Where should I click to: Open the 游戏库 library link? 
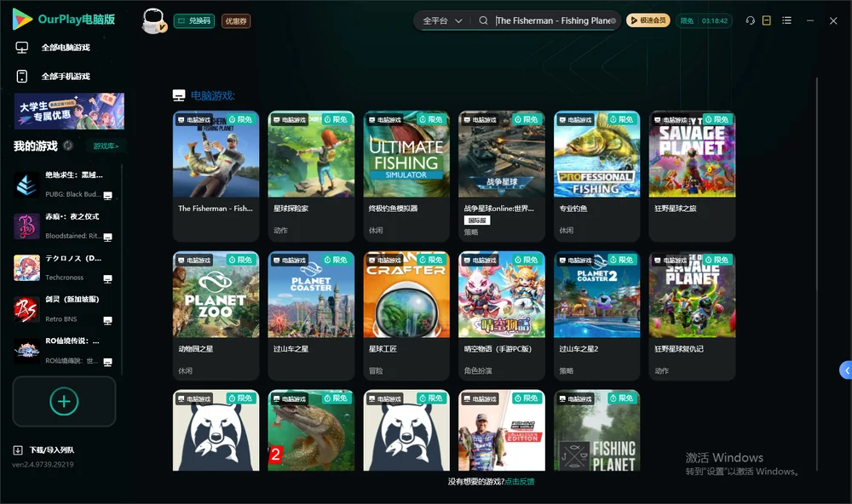(x=106, y=146)
